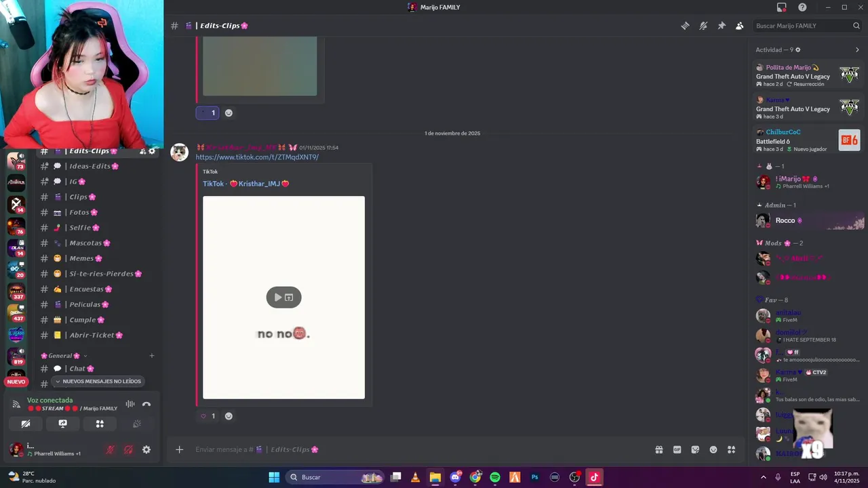Open the GIF picker
This screenshot has height=488, width=868.
coord(677,449)
